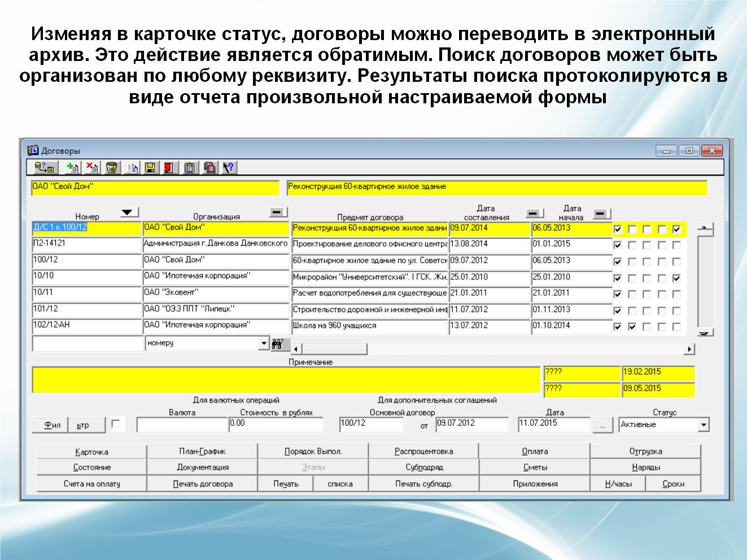Toggle last checkbox in 10/10 row
The image size is (747, 560).
click(x=677, y=278)
